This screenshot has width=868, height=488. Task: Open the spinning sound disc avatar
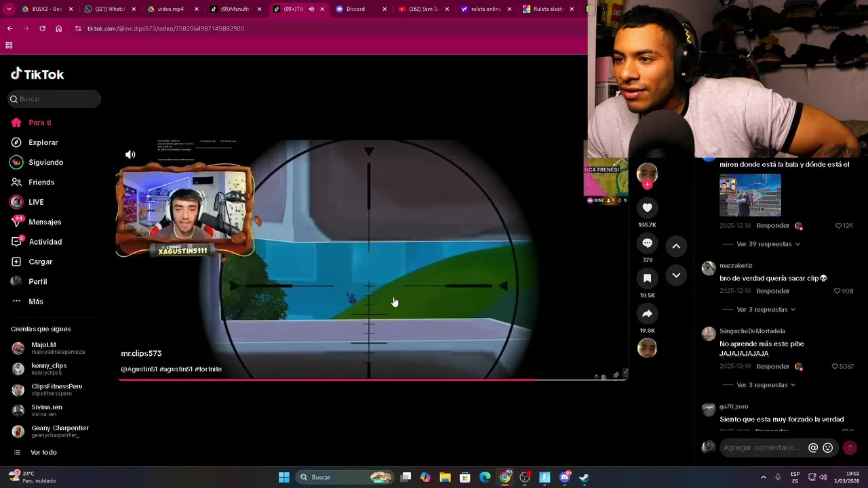tap(647, 348)
